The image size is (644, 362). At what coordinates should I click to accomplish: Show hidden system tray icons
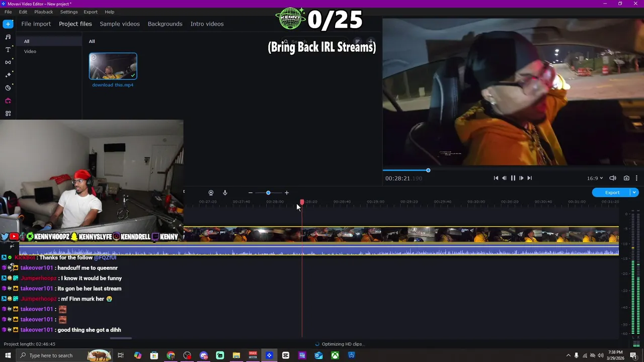(568, 355)
